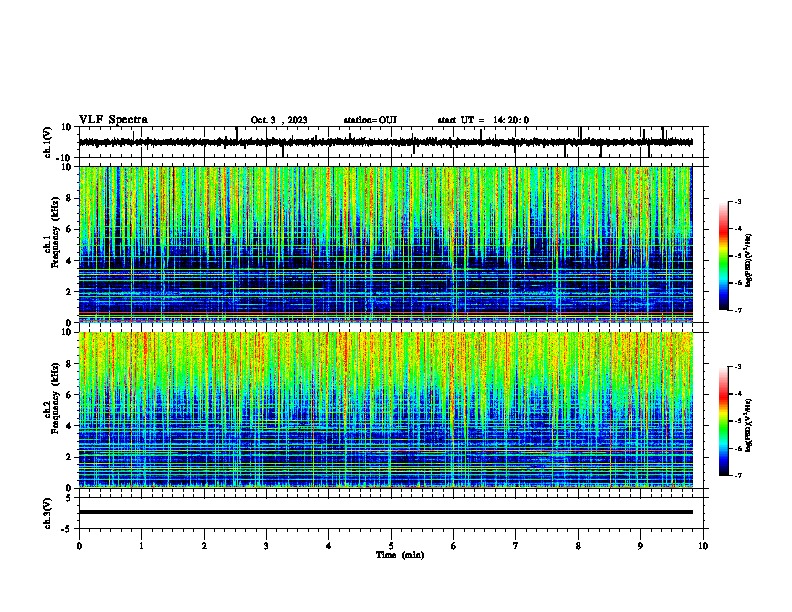Screen dimensions: 792x612
Task: Click the "4" kHz tick on ch.2 spectrogram
Action: tap(70, 426)
